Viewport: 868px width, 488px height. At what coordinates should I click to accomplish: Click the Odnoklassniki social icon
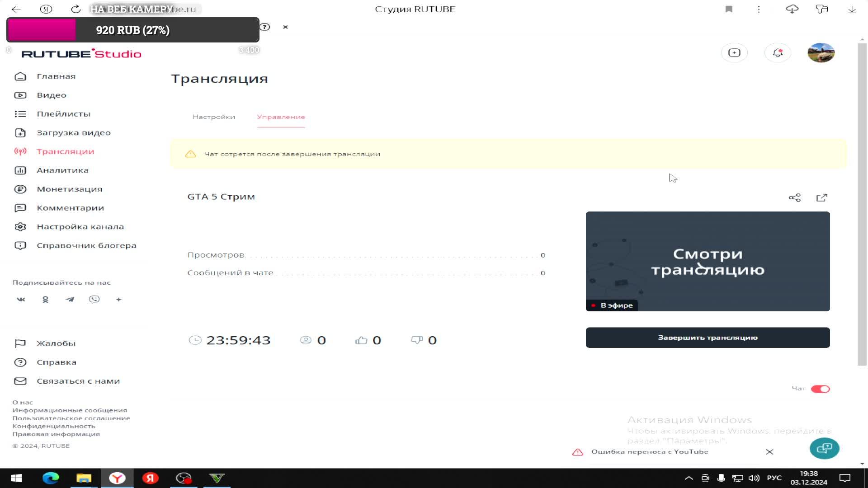point(45,299)
